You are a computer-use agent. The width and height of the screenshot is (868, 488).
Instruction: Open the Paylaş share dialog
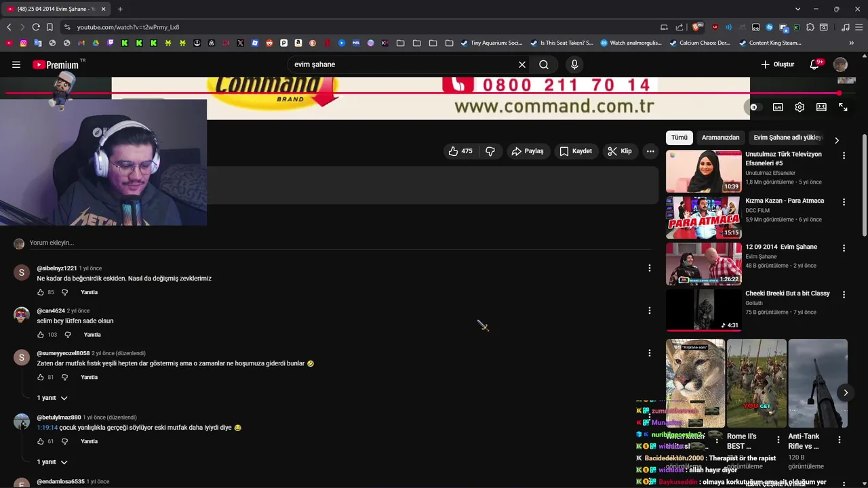pyautogui.click(x=528, y=151)
